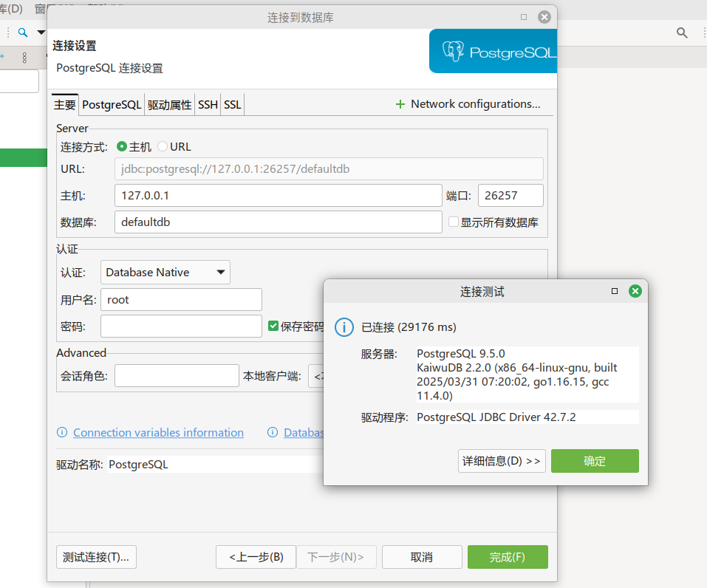Viewport: 707px width, 588px height.
Task: Click the 用户名 field containing root
Action: coord(181,299)
